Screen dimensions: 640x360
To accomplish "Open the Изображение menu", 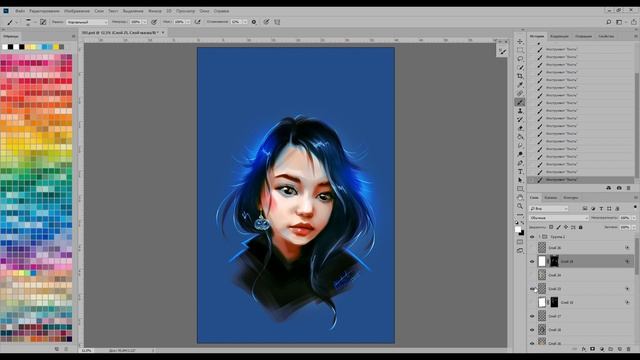I will pyautogui.click(x=77, y=11).
